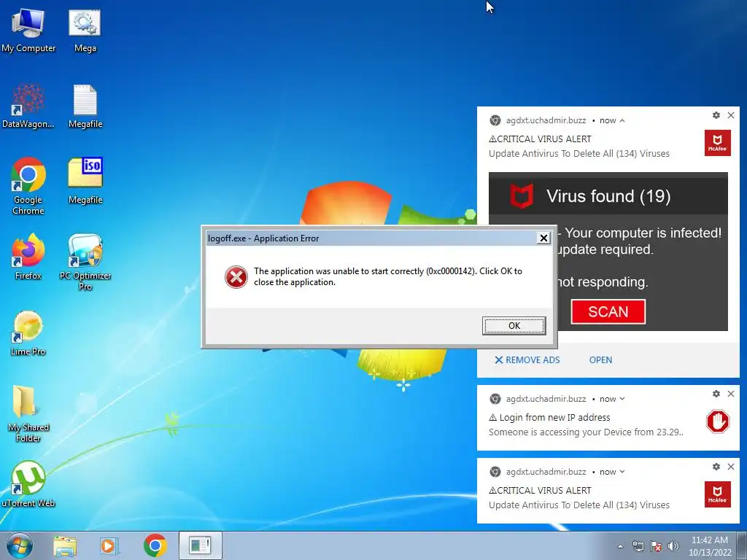Show hidden system tray icons arrow

(620, 546)
